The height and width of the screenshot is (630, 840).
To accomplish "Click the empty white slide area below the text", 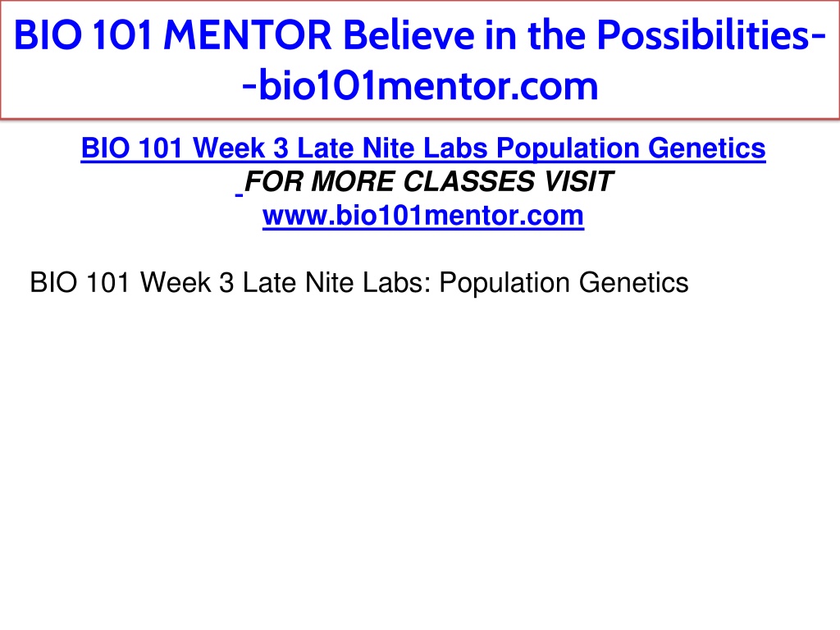I will point(420,461).
